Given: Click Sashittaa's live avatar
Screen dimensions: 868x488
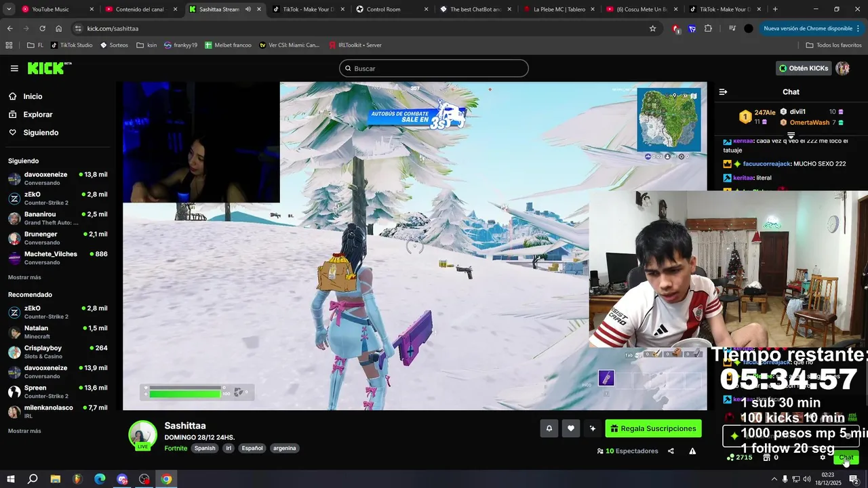Looking at the screenshot, I should click(142, 435).
